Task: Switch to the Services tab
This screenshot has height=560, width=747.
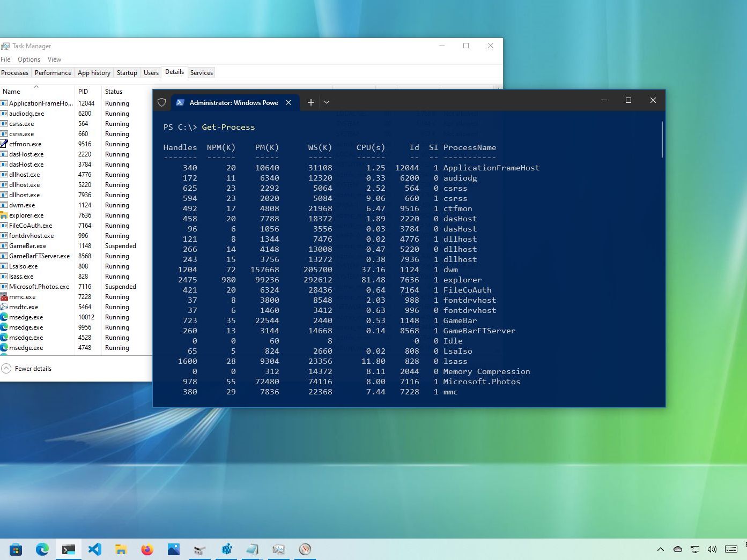Action: coord(202,73)
